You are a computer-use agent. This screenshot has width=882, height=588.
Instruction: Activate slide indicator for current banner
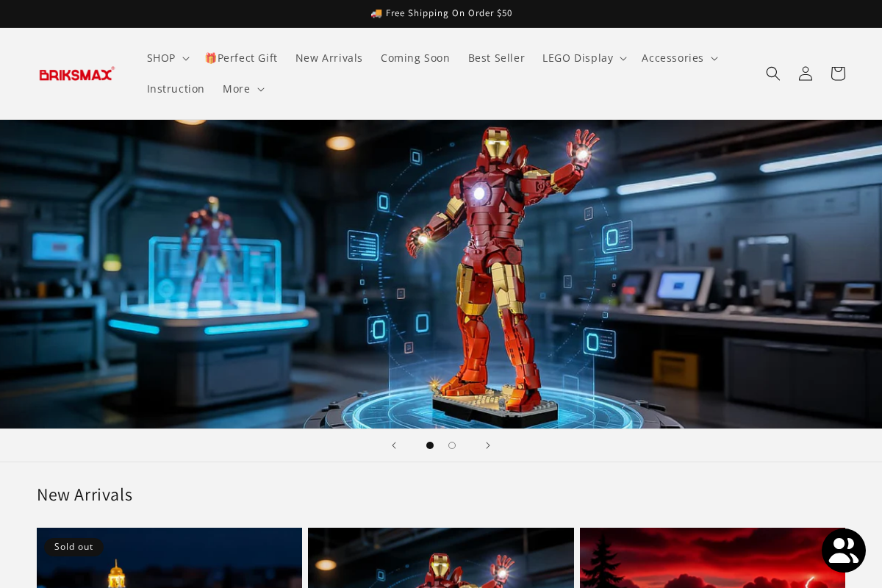(x=430, y=445)
